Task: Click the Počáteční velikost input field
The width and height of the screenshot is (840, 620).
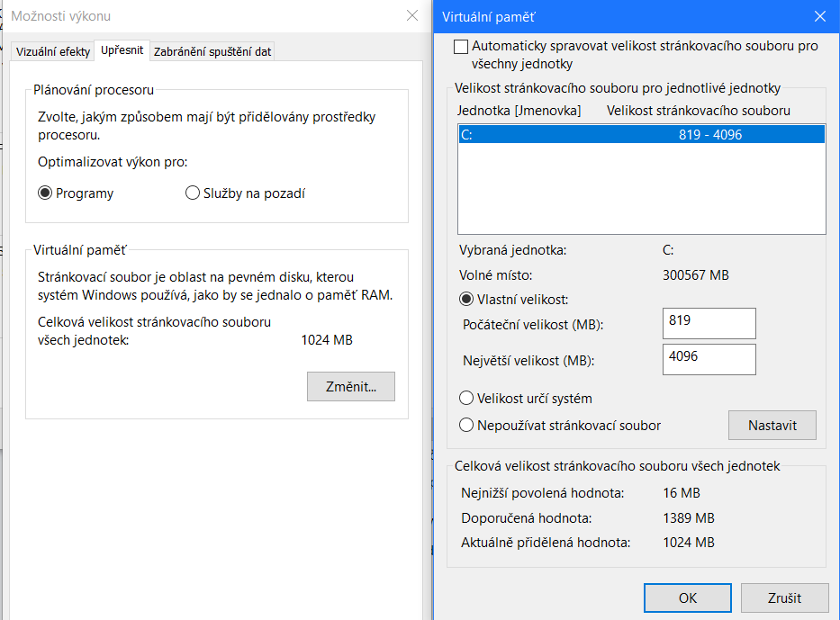Action: (x=709, y=323)
